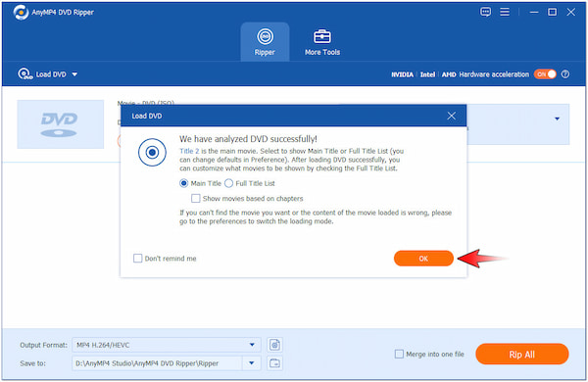Click the AnyMP4 DVD Ripper logo icon
This screenshot has height=382, width=588.
pyautogui.click(x=21, y=13)
